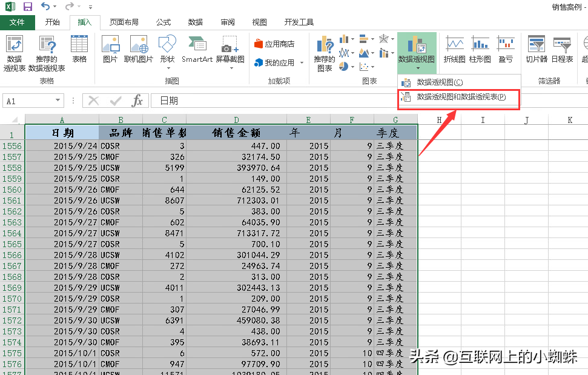The height and width of the screenshot is (375, 588).
Task: Insert a 数据透视表 pivot table
Action: [x=15, y=54]
